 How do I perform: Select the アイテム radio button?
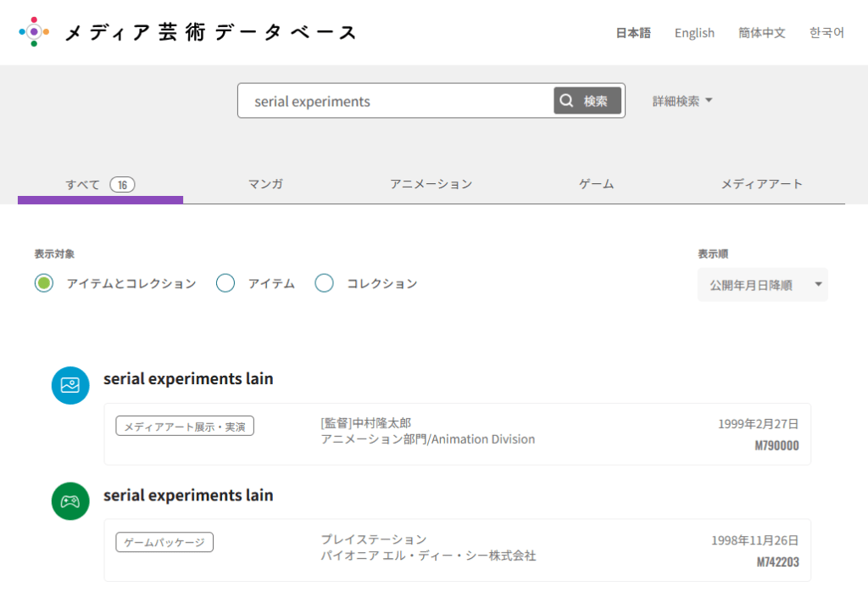pos(225,283)
